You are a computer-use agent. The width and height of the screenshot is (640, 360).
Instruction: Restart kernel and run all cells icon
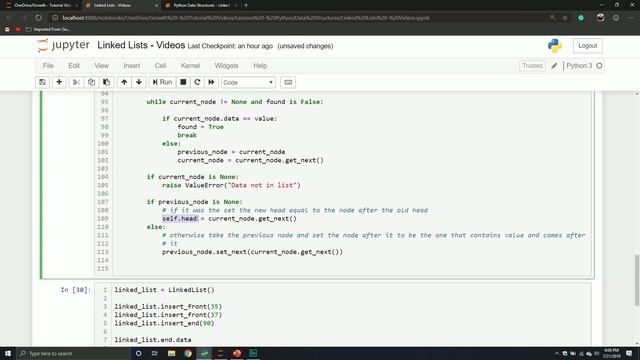point(211,82)
